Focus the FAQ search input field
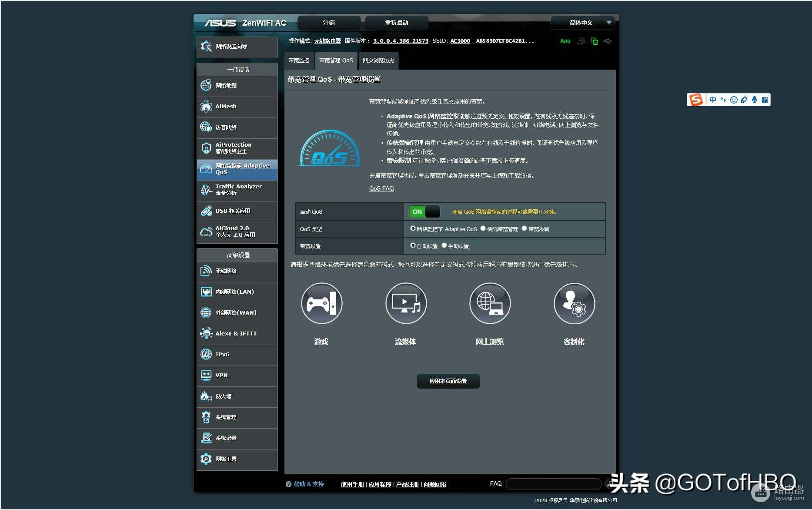The width and height of the screenshot is (812, 510). [554, 484]
